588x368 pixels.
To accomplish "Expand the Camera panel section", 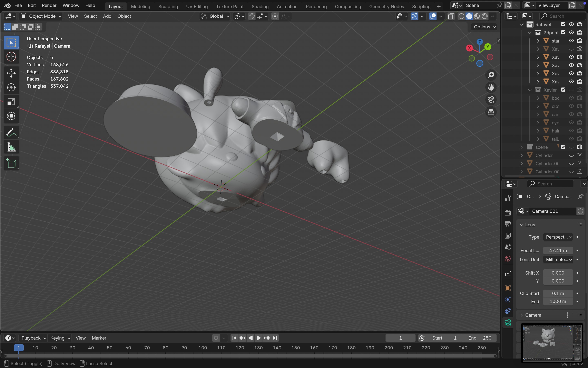I will coord(521,315).
